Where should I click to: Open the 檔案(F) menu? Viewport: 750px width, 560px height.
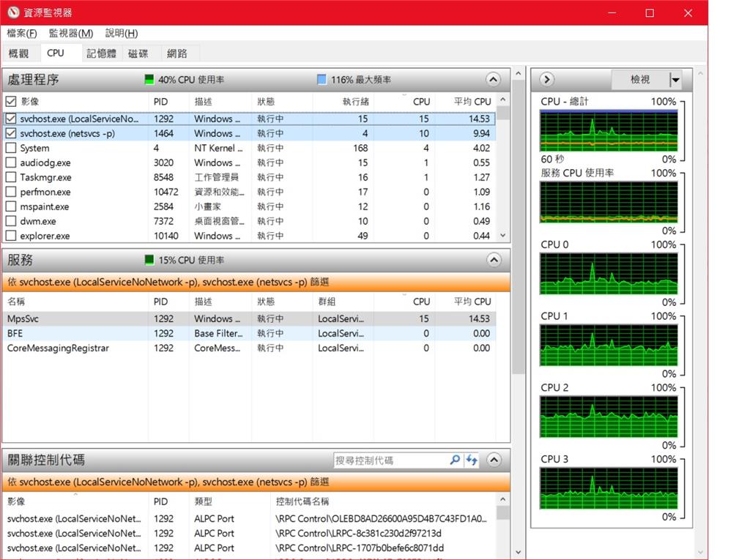22,33
